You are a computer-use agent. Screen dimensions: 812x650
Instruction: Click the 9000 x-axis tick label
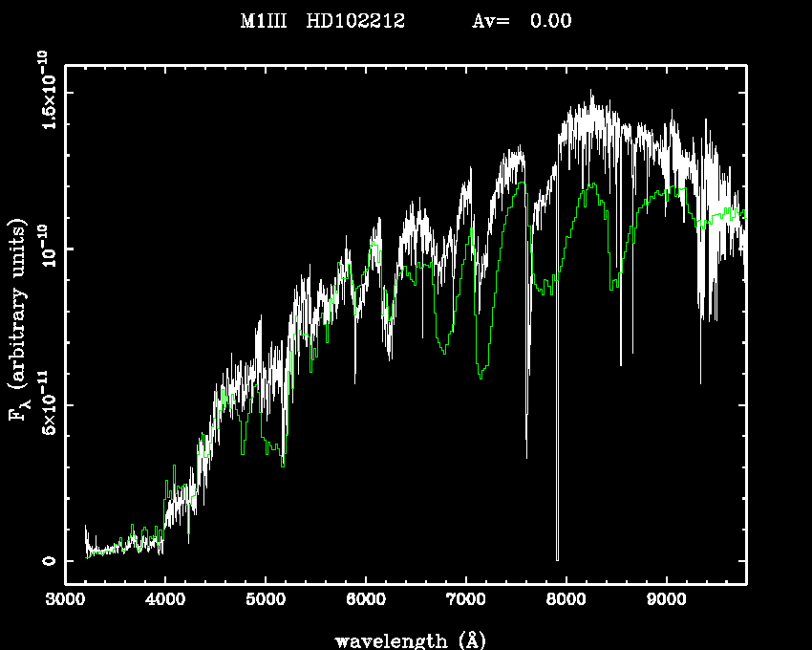click(x=666, y=600)
